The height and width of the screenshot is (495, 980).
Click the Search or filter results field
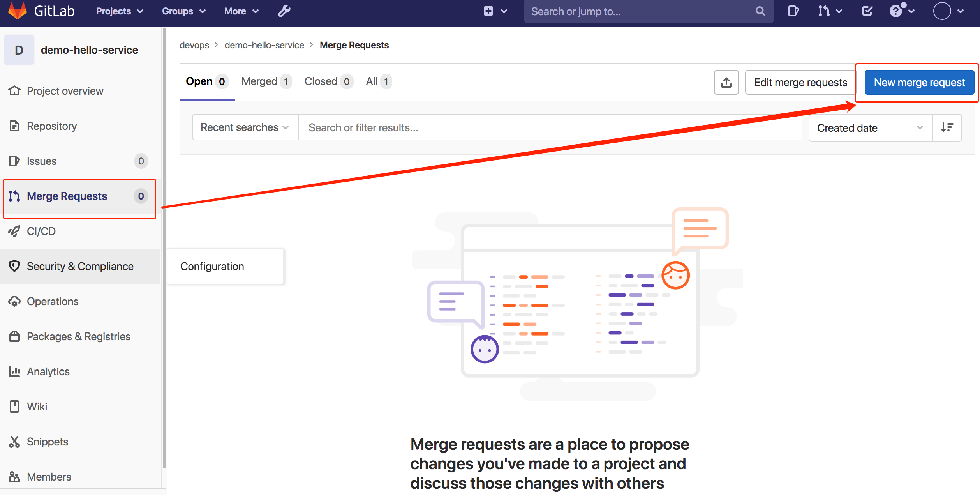point(549,127)
